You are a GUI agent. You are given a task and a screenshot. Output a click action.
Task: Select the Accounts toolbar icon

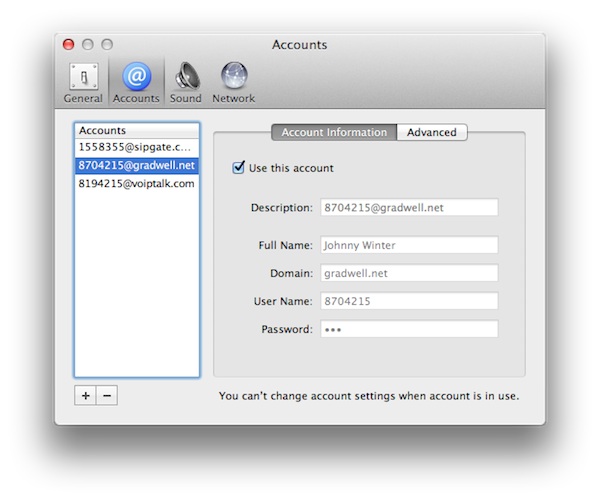(x=136, y=83)
